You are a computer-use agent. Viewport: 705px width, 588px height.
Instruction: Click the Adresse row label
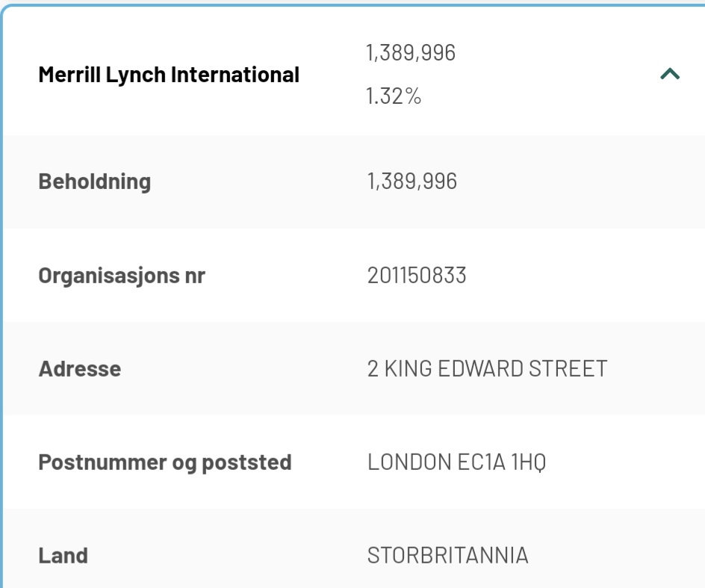[80, 369]
